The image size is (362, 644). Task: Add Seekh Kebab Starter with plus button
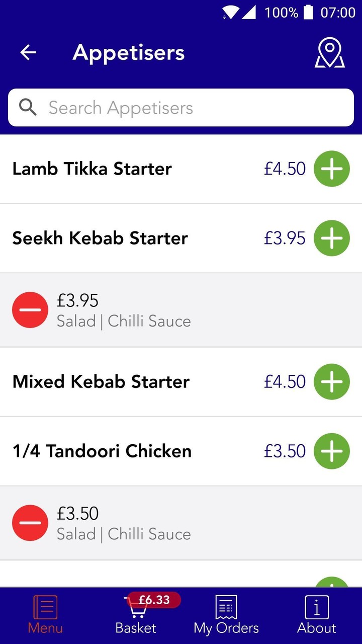[331, 238]
